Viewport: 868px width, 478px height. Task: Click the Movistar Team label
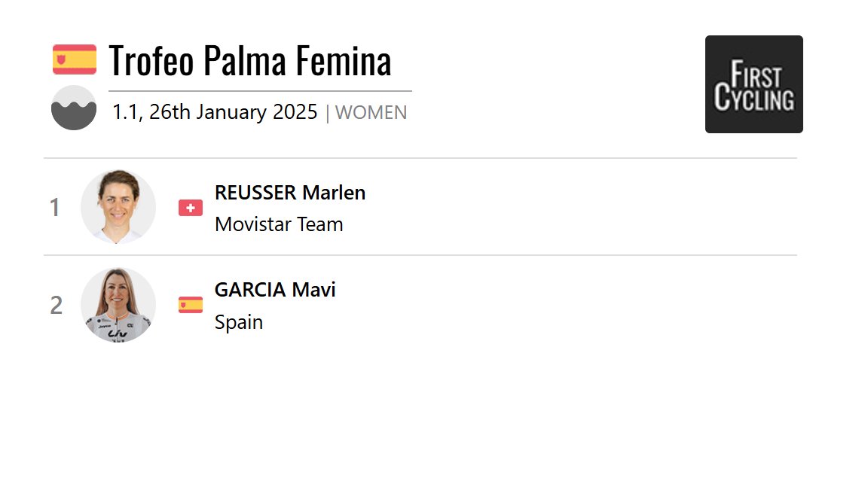coord(279,224)
